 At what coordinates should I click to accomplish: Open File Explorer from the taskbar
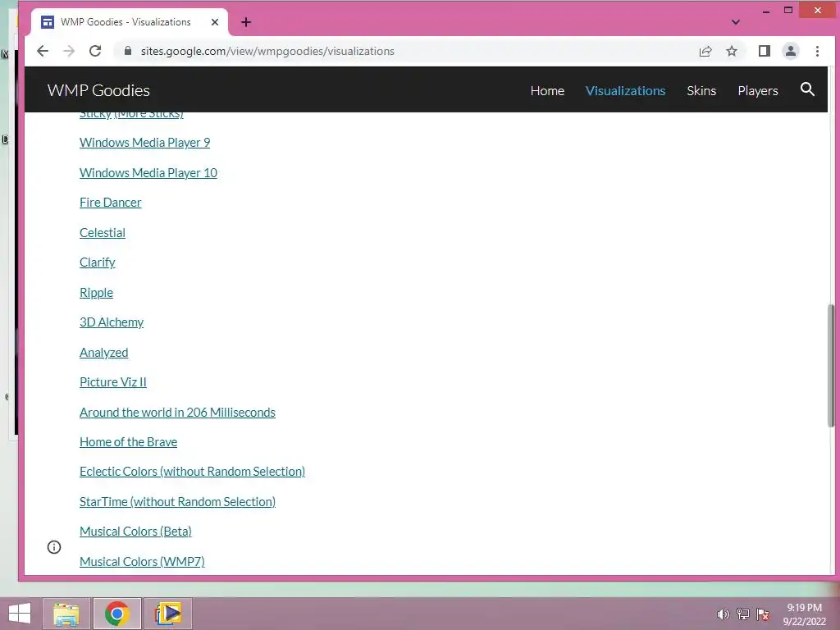tap(66, 614)
